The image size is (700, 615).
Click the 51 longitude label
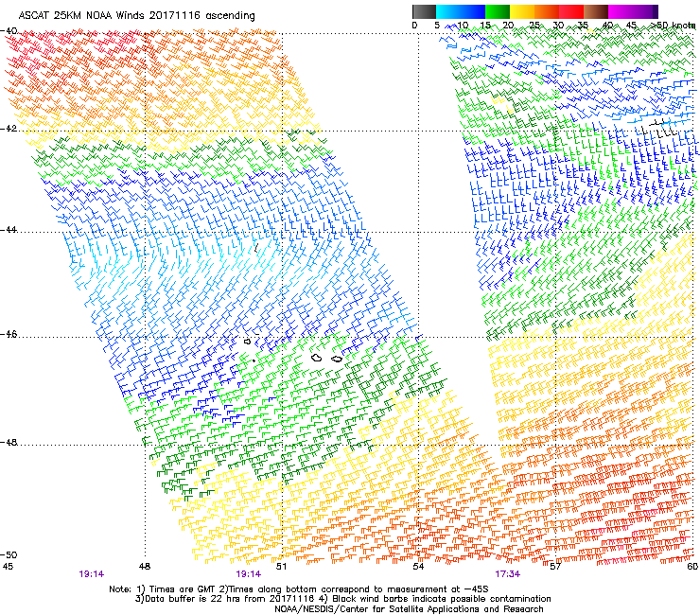pos(281,567)
